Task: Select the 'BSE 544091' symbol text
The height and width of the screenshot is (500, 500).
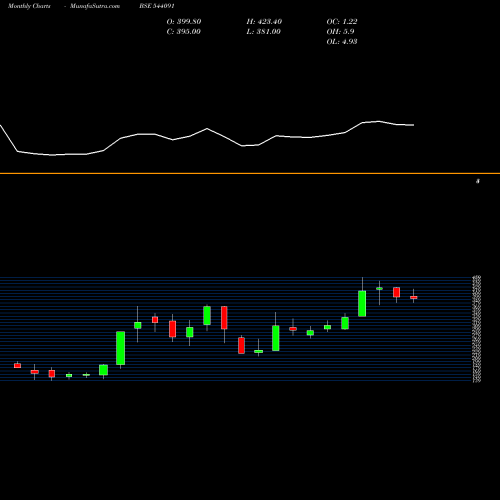Action: pos(157,6)
